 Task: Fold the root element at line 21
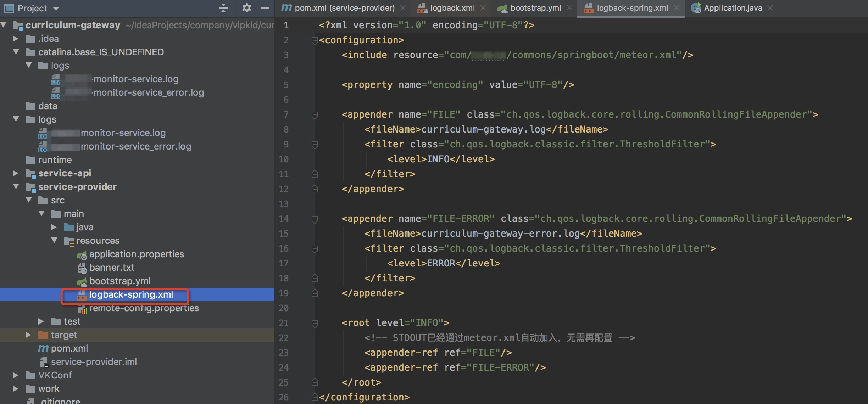(x=315, y=323)
